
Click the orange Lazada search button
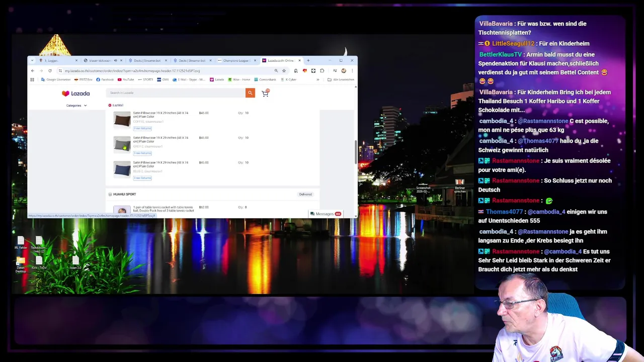tap(250, 93)
